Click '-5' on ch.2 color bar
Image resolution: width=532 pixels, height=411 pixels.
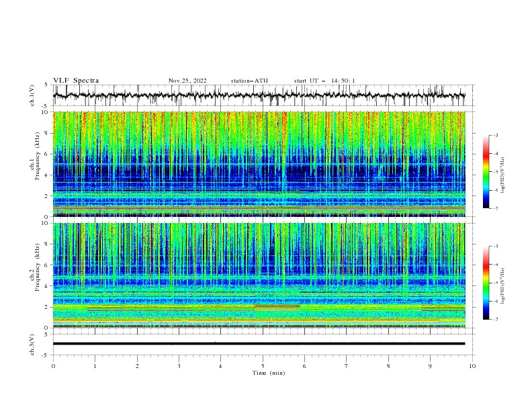[495, 283]
